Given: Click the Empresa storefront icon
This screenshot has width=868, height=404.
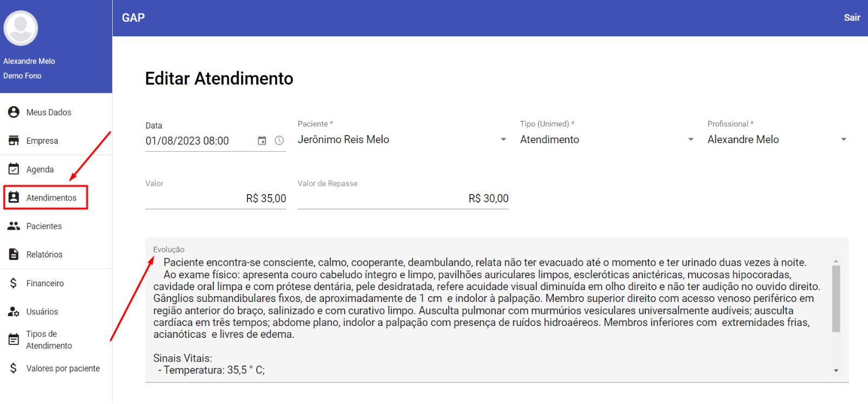Looking at the screenshot, I should [14, 140].
